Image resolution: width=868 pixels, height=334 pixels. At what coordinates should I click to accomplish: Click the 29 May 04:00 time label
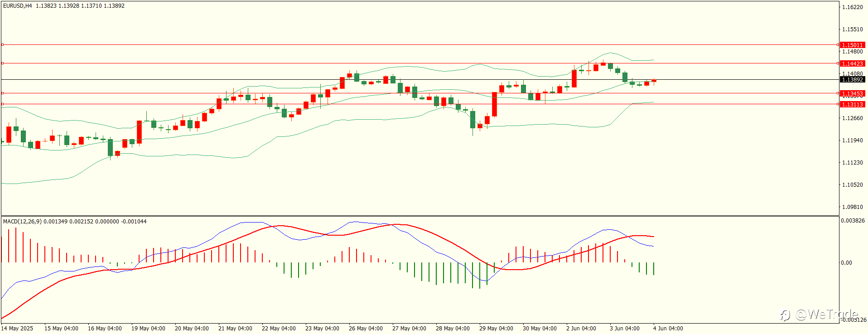(496, 329)
